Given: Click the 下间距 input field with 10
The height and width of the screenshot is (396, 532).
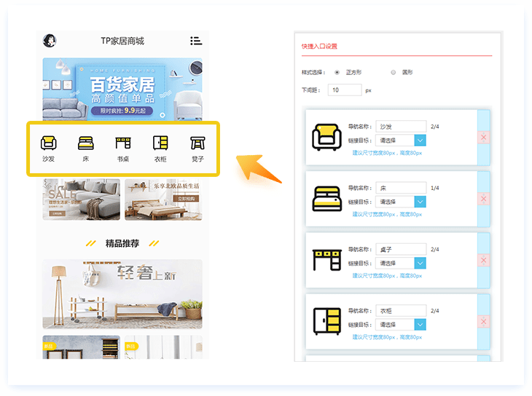Looking at the screenshot, I should (x=345, y=90).
